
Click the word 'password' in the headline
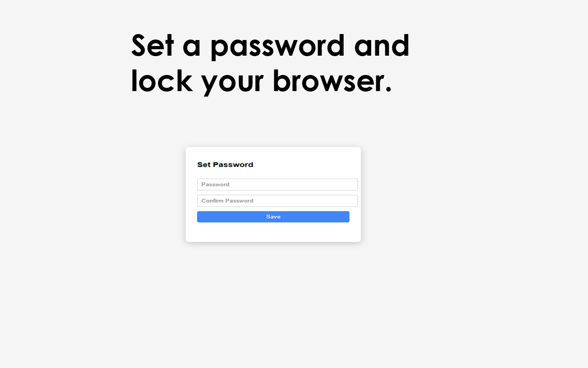tap(277, 47)
